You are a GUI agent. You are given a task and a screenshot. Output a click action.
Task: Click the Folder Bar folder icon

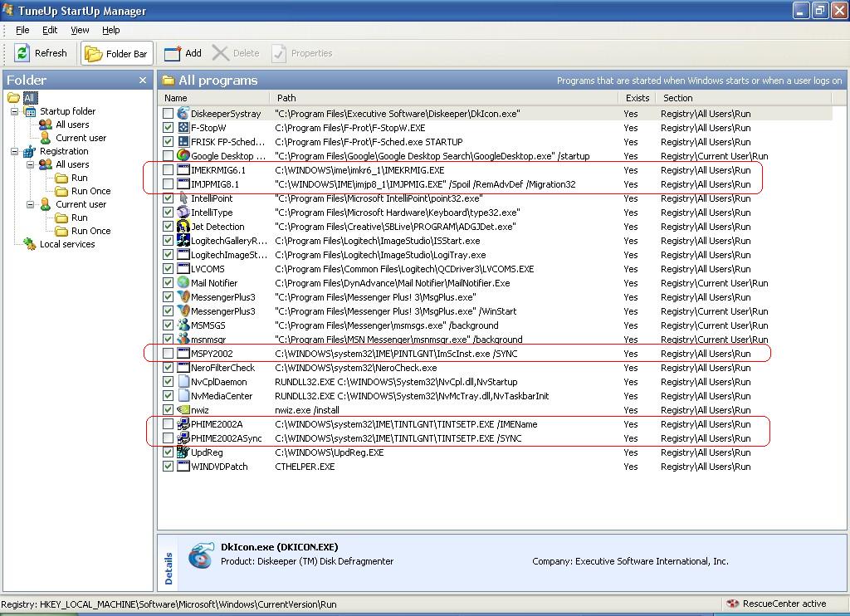93,54
